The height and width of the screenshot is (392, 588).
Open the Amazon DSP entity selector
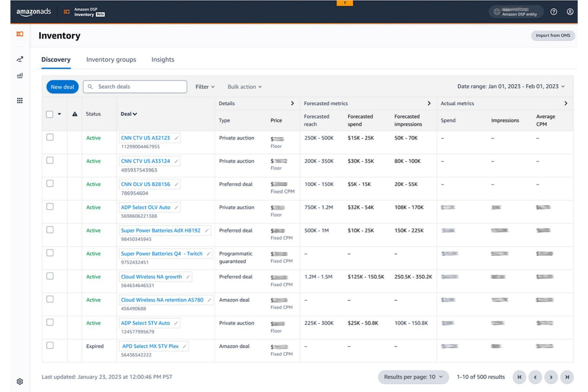pos(516,12)
